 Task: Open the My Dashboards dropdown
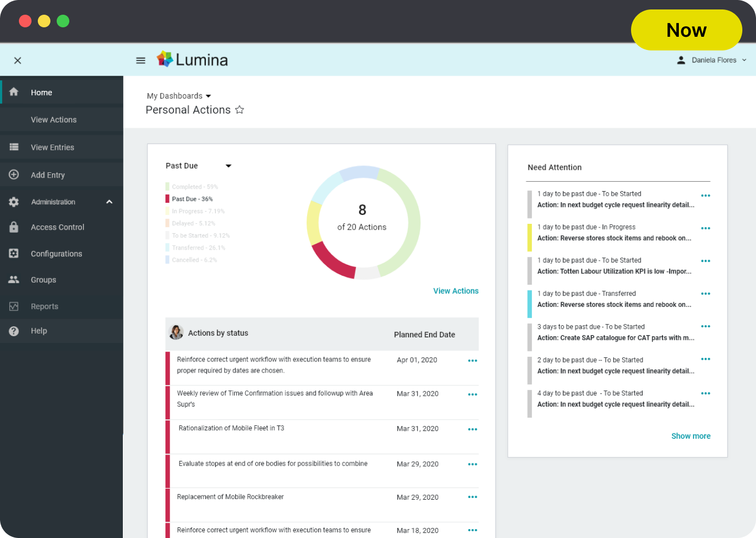click(179, 96)
